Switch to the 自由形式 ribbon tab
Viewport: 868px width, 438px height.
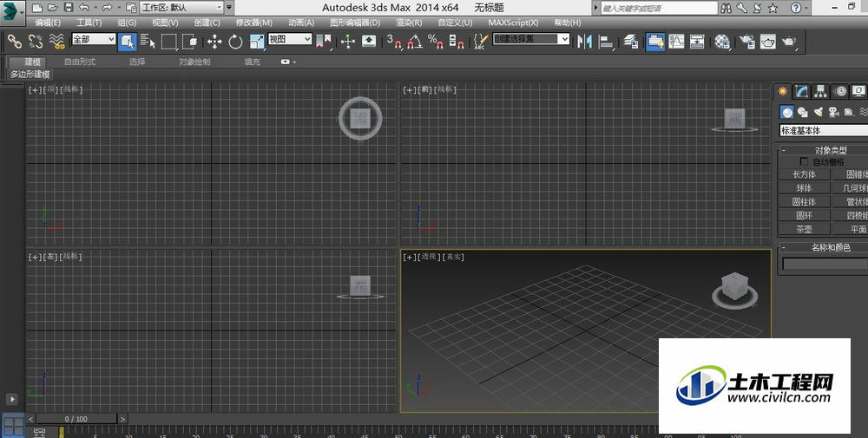80,62
